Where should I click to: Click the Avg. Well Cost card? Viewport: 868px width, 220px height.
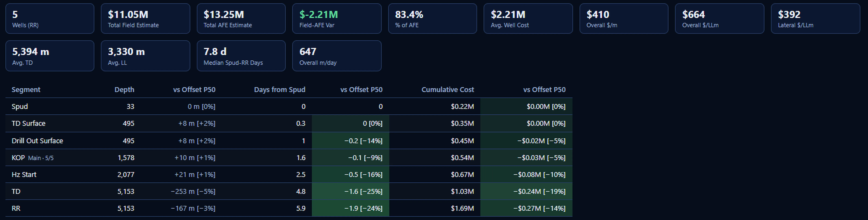click(528, 19)
